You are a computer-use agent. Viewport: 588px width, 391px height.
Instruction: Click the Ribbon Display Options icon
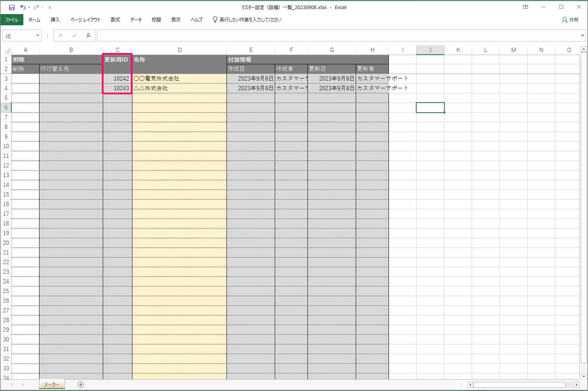525,7
